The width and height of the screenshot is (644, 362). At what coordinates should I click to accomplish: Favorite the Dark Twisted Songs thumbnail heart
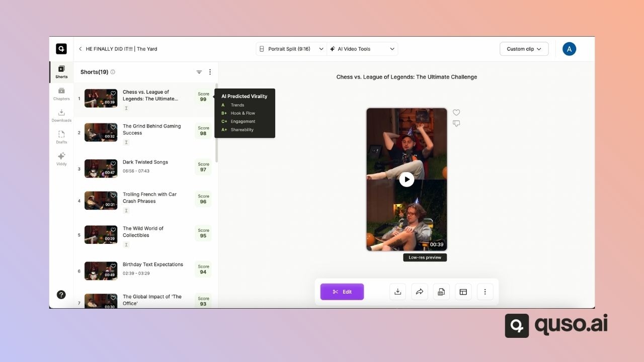click(113, 163)
